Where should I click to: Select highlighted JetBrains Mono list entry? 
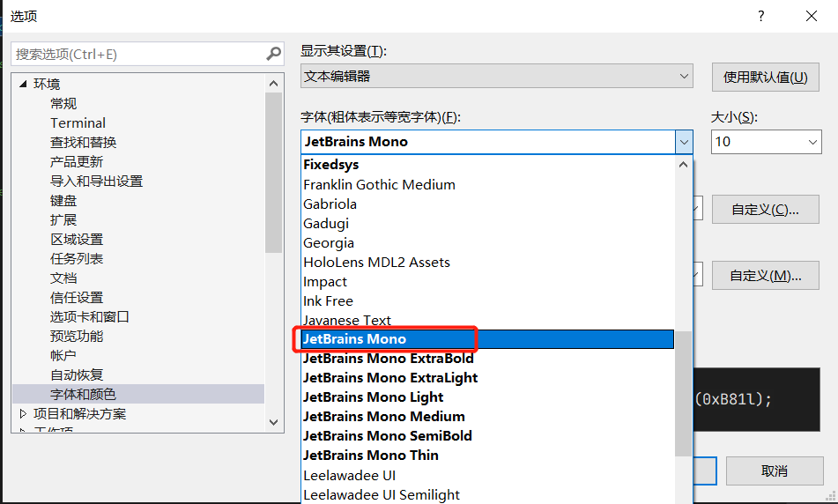point(488,339)
